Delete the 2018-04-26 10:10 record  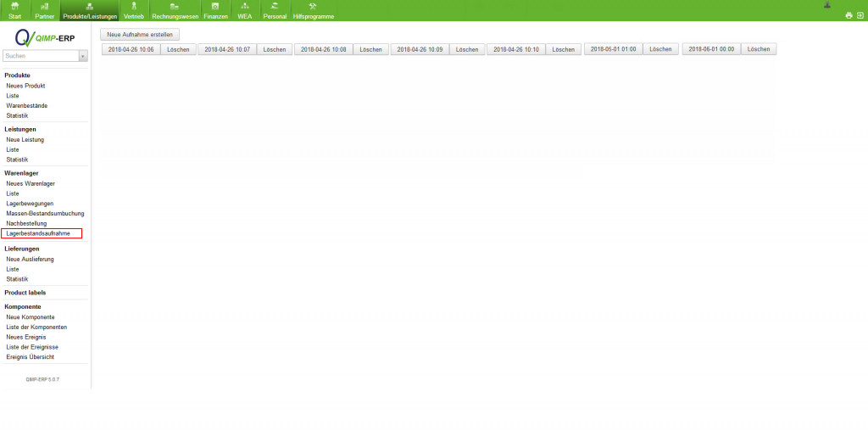[x=564, y=49]
